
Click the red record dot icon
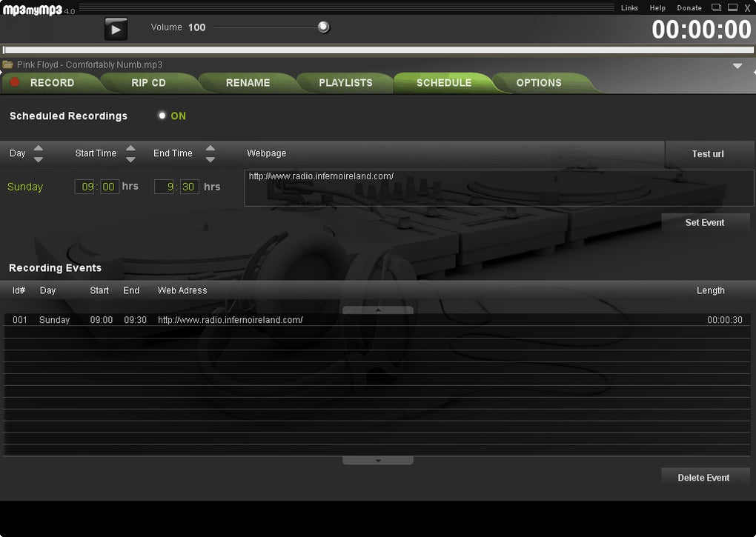[15, 82]
